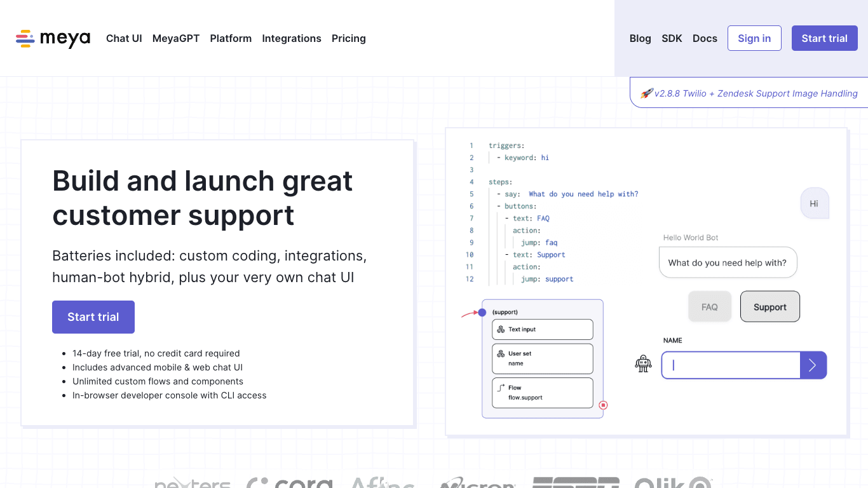Click the Sign in button
Image resolution: width=868 pixels, height=488 pixels.
click(x=754, y=38)
